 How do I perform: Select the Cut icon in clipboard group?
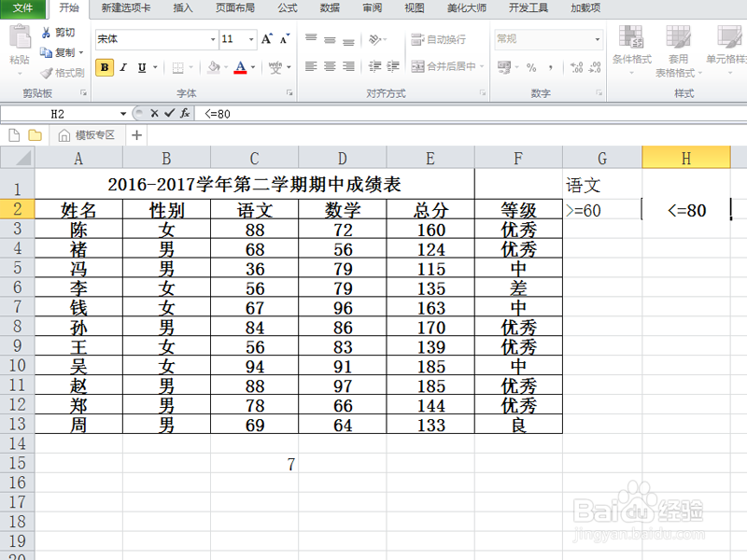pyautogui.click(x=52, y=32)
